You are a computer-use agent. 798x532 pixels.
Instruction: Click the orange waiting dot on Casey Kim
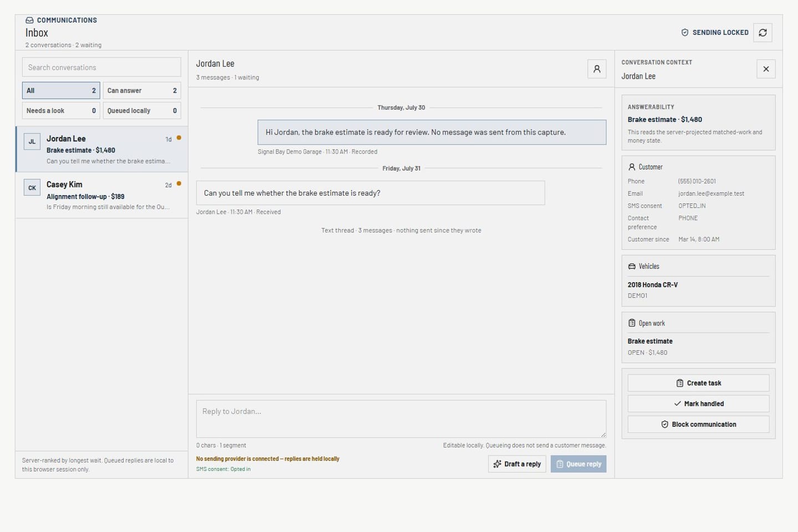[178, 184]
